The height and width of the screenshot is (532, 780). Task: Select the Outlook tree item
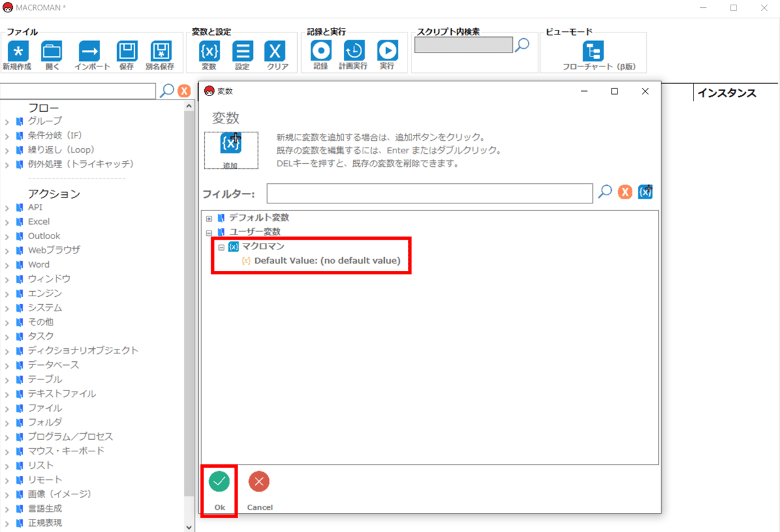point(44,236)
